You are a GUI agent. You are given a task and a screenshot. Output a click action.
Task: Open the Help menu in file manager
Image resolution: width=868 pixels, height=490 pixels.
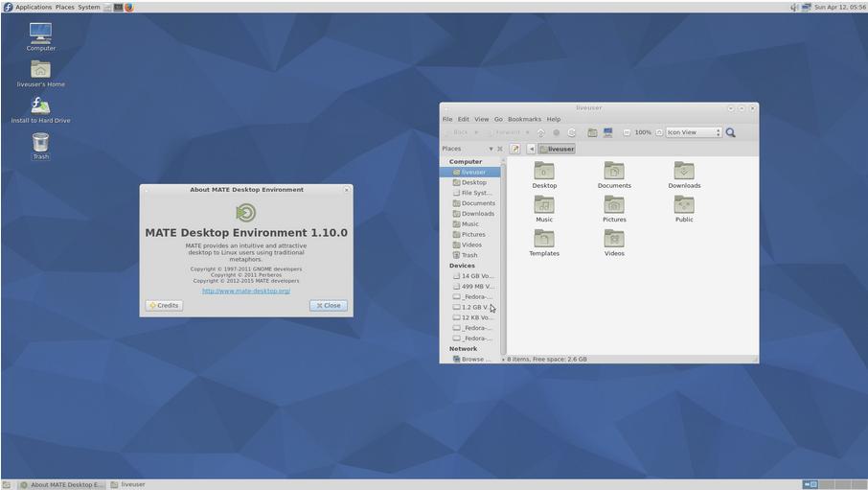pos(554,119)
